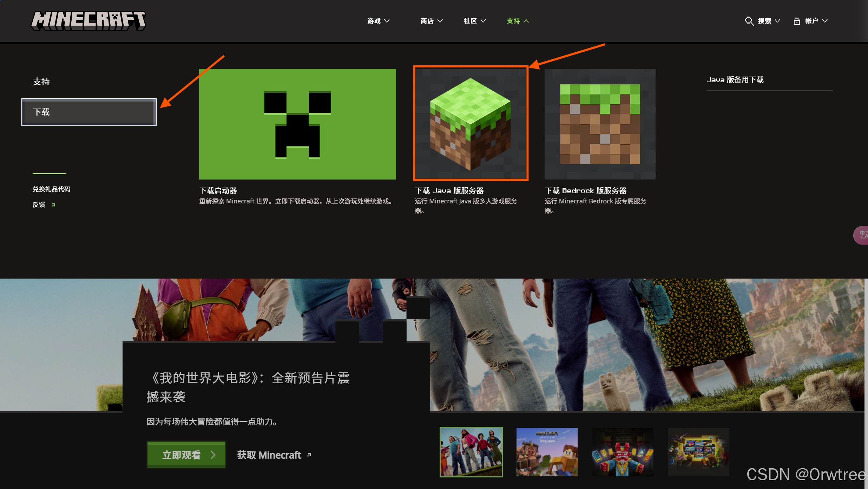Click the Minecraft logo
This screenshot has height=489, width=868.
coord(88,21)
